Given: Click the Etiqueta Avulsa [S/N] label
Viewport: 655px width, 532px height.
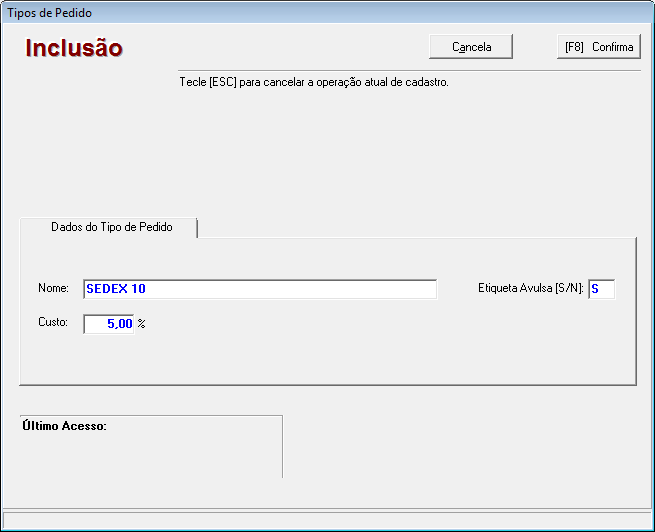Looking at the screenshot, I should [x=530, y=289].
